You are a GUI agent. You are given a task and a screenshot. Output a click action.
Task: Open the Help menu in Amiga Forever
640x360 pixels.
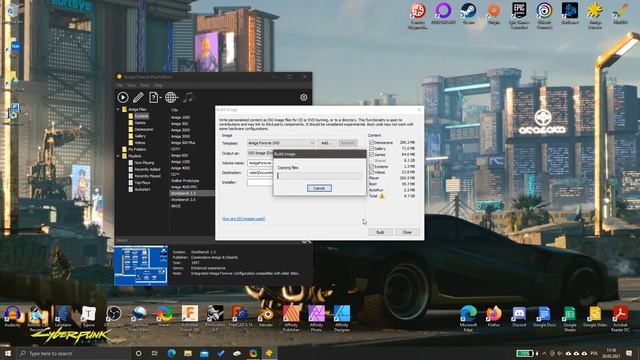[158, 85]
